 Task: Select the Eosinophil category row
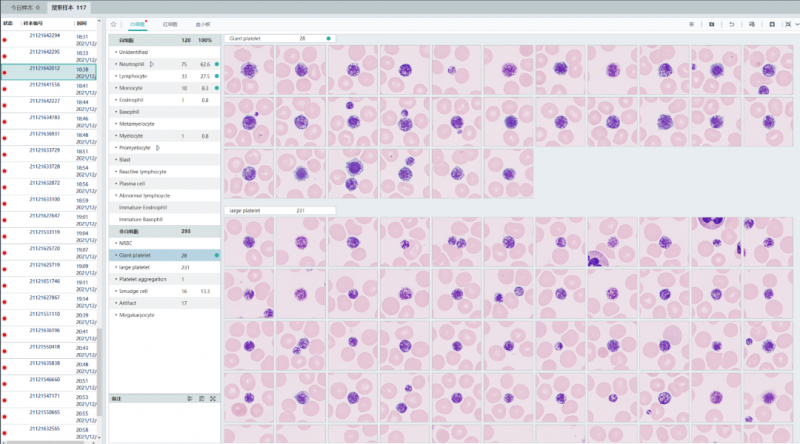point(164,100)
